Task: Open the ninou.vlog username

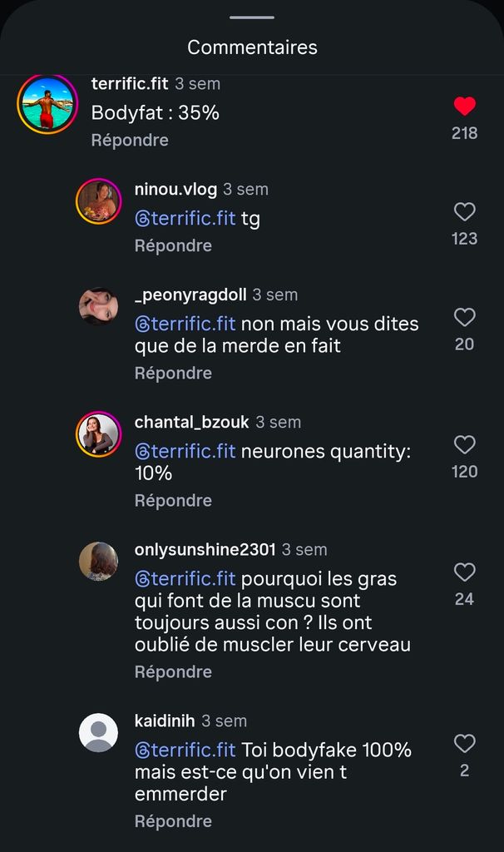Action: point(175,189)
